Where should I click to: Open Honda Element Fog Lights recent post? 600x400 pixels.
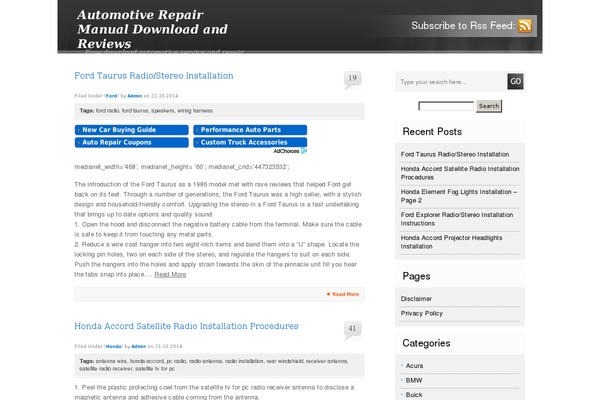pos(459,194)
